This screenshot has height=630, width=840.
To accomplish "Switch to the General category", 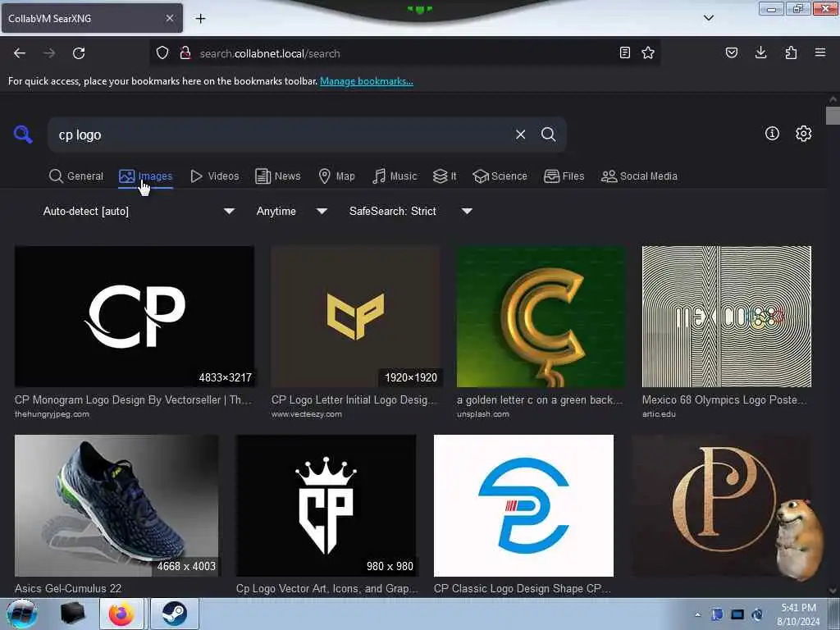I will pos(76,176).
